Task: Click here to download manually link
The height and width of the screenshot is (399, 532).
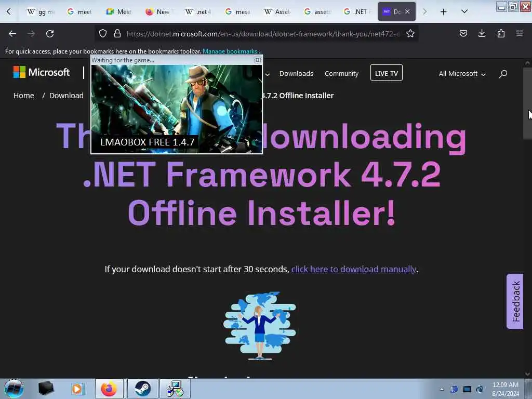Action: click(353, 269)
